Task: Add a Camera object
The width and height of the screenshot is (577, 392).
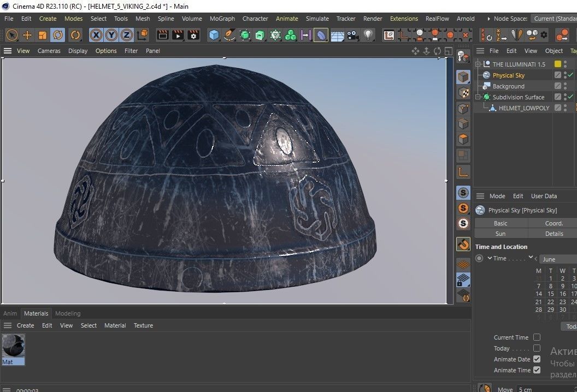Action: point(352,35)
